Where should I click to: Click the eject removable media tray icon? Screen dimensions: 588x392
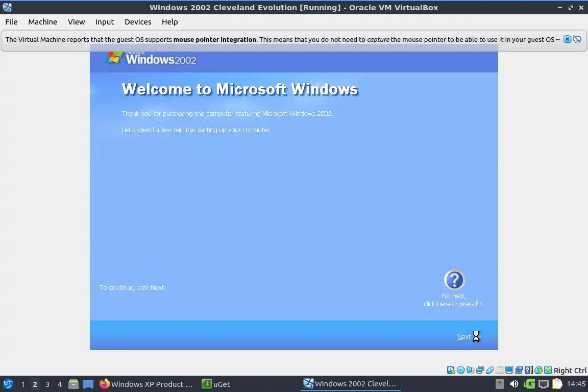pos(500,384)
